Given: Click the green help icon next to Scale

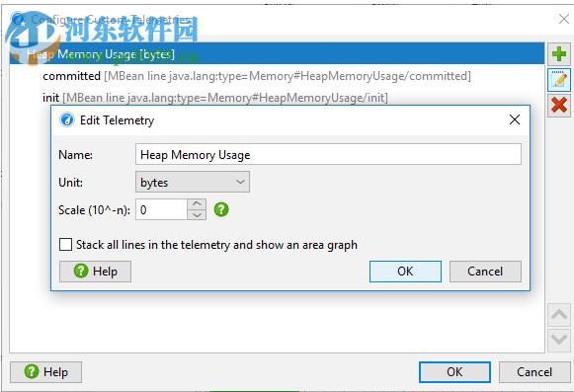Looking at the screenshot, I should 221,209.
